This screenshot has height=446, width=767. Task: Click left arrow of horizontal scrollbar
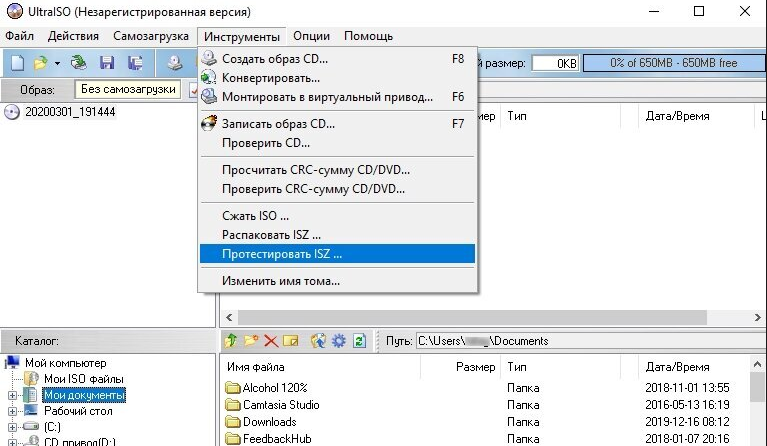pyautogui.click(x=229, y=317)
